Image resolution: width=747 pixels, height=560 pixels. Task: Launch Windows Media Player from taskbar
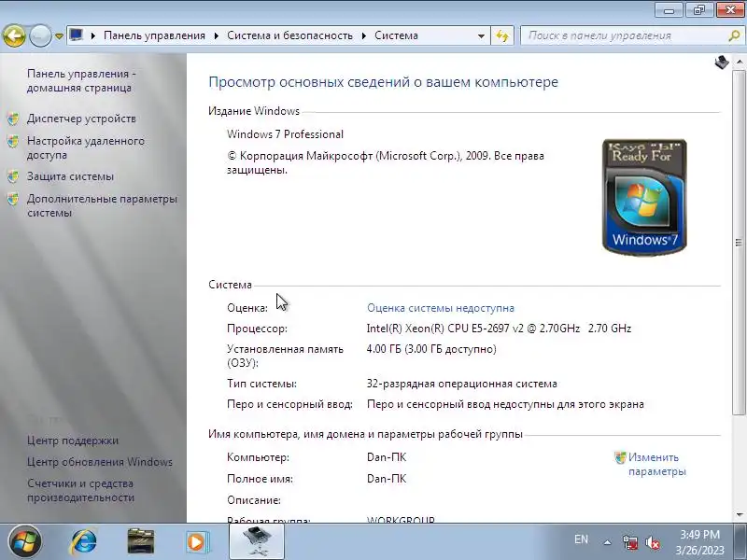pos(197,542)
